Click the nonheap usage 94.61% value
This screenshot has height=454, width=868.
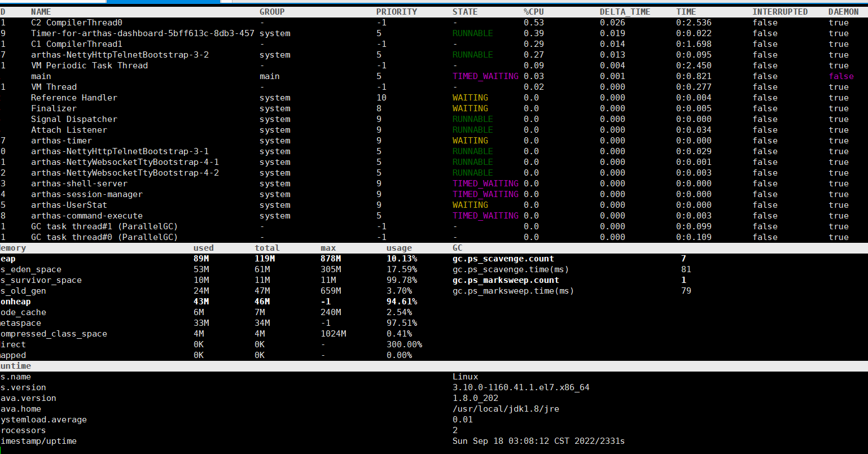(402, 302)
